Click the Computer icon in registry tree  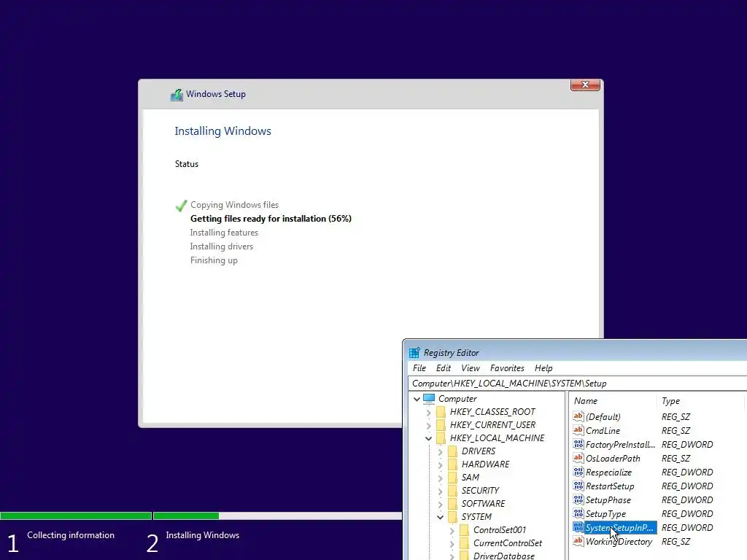(429, 398)
